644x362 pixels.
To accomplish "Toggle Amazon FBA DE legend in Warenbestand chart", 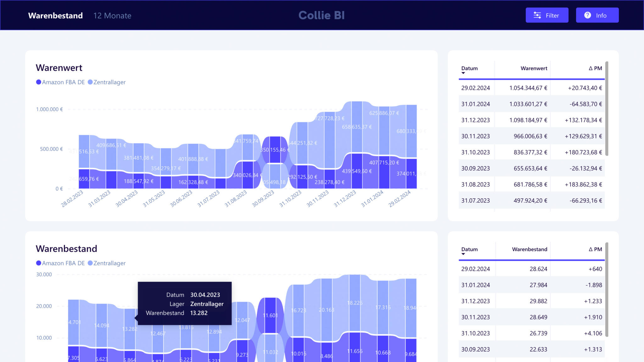I will (60, 263).
